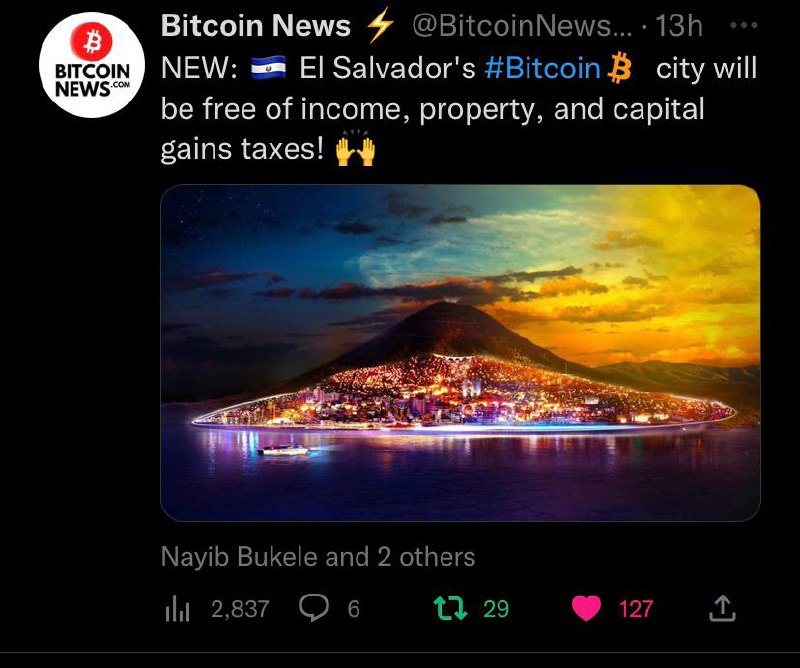This screenshot has width=800, height=668.
Task: Tap the share upload icon
Action: [722, 608]
